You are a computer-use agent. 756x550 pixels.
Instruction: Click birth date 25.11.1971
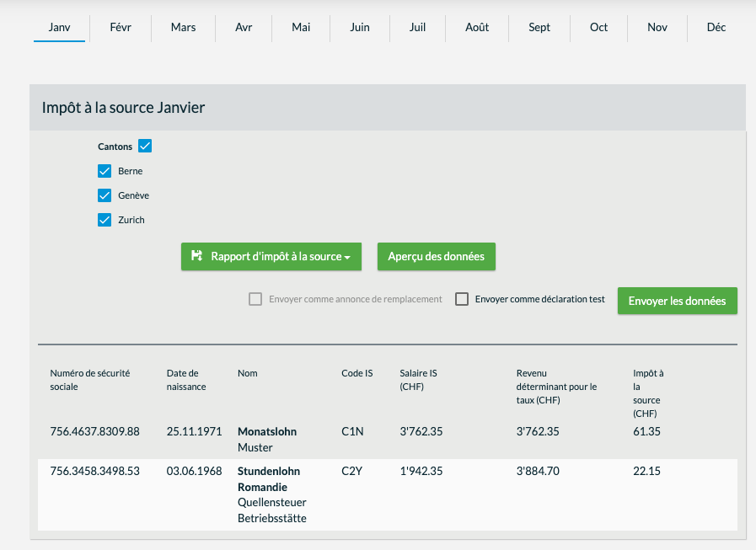pos(195,431)
